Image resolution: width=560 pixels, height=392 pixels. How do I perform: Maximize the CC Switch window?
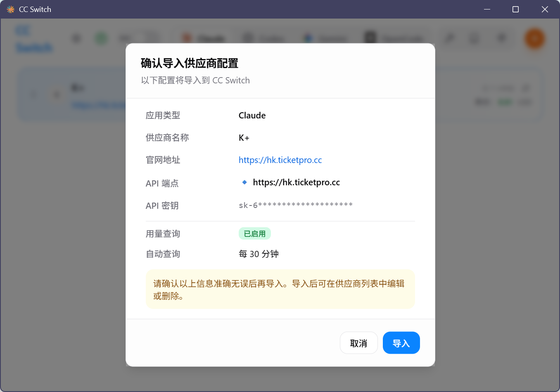click(515, 9)
